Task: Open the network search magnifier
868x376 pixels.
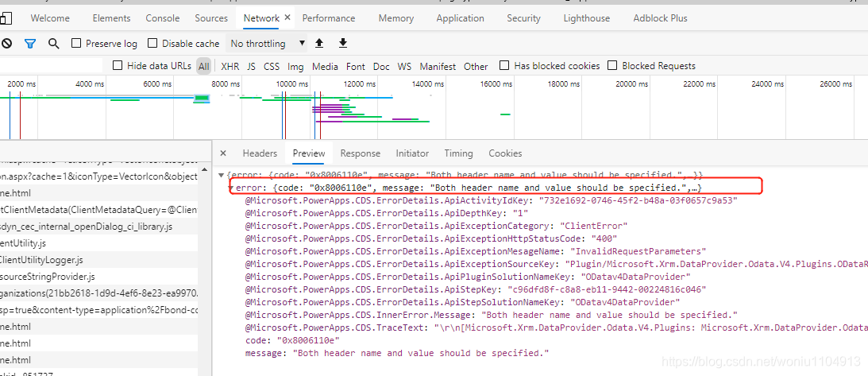Action: pos(54,43)
